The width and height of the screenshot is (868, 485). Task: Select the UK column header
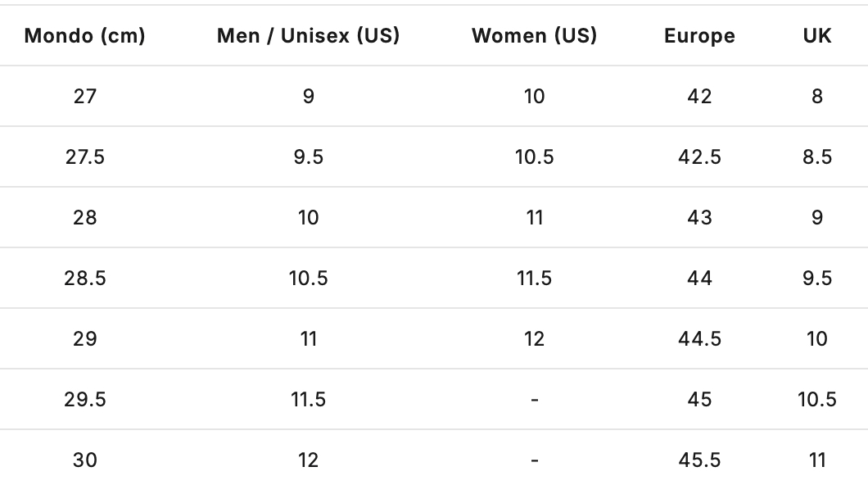(x=816, y=36)
